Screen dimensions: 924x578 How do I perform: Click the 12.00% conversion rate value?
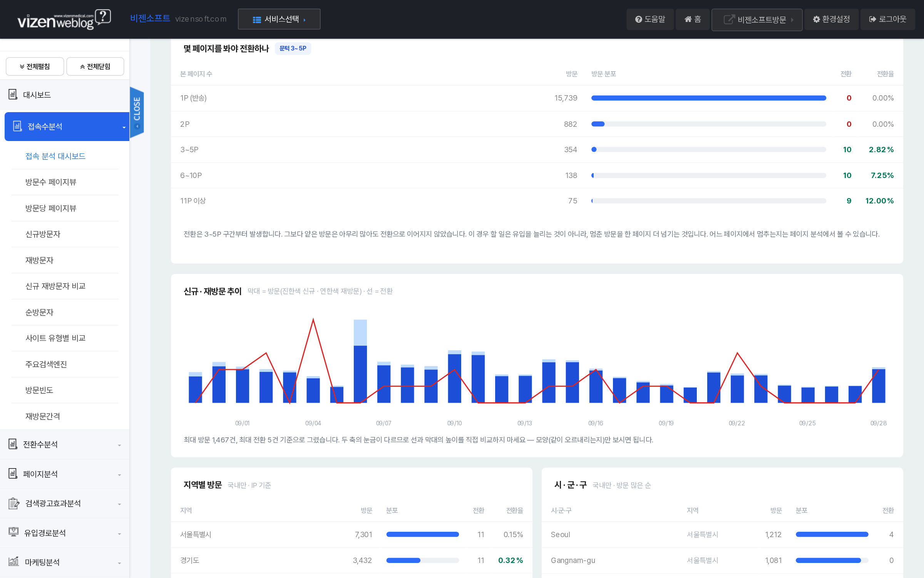pos(879,201)
